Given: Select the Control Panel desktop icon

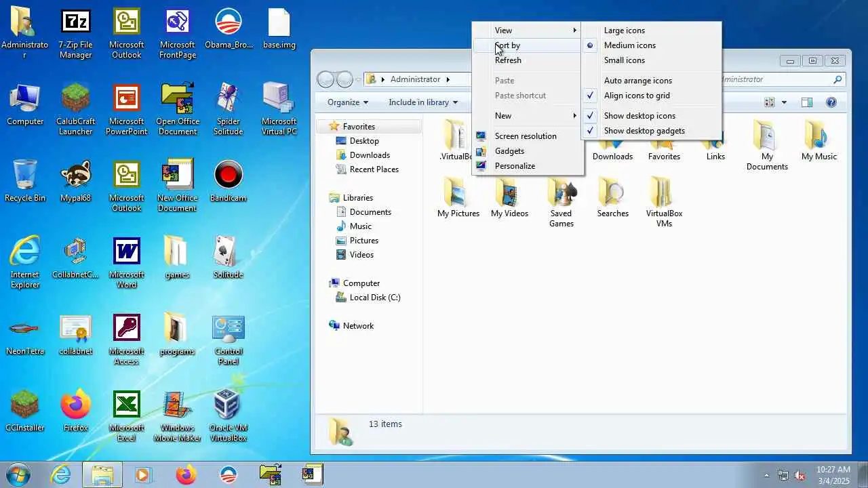Looking at the screenshot, I should point(228,340).
